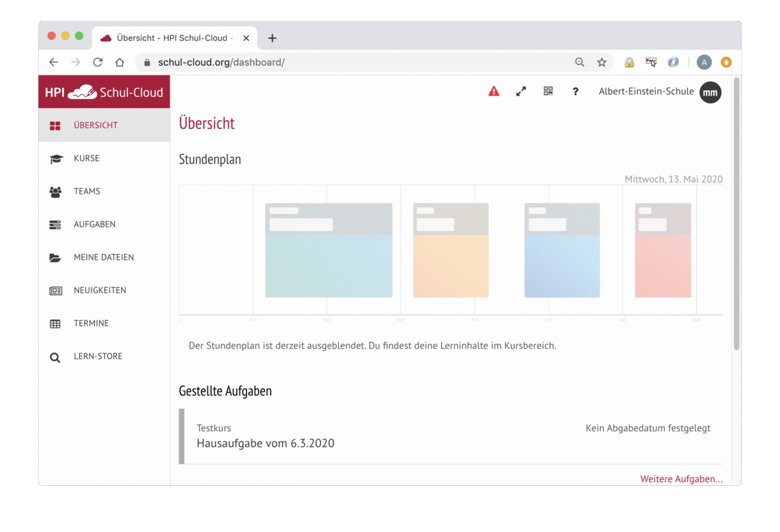Click the Weitere Aufgaben link
This screenshot has width=780, height=532.
point(681,479)
